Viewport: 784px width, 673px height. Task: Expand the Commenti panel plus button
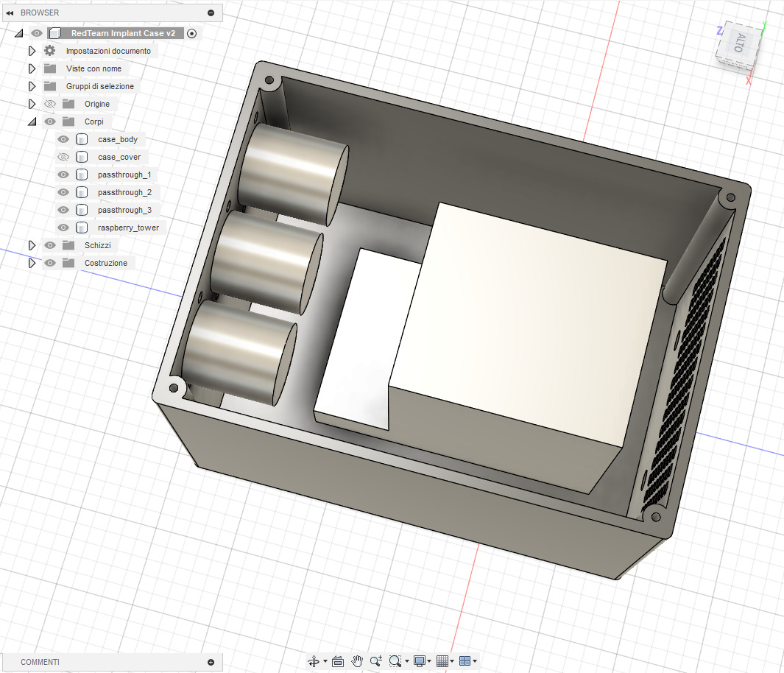point(211,662)
